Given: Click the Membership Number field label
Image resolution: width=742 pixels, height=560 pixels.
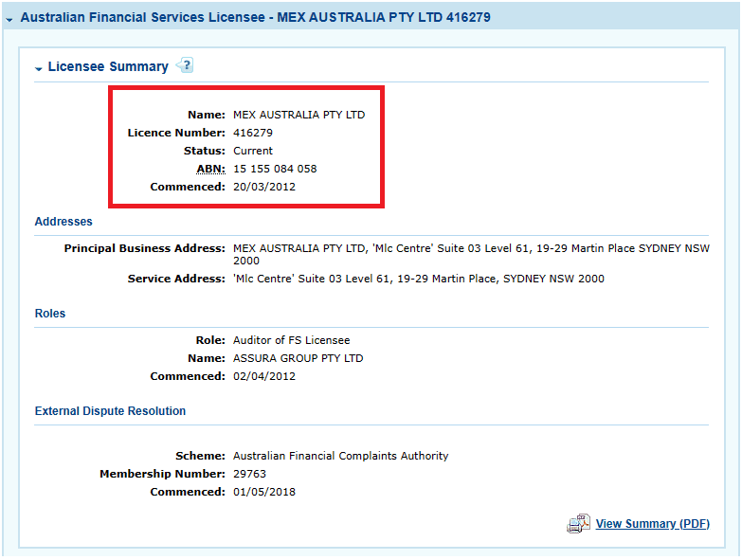Looking at the screenshot, I should click(x=162, y=474).
